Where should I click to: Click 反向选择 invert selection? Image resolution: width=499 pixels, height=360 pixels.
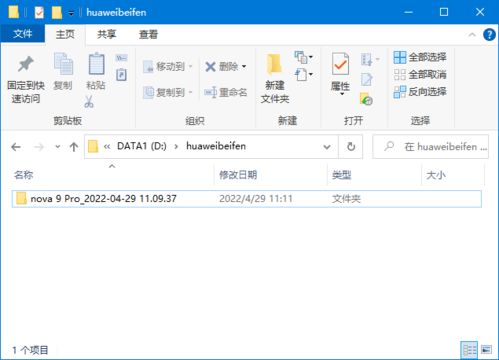click(420, 92)
